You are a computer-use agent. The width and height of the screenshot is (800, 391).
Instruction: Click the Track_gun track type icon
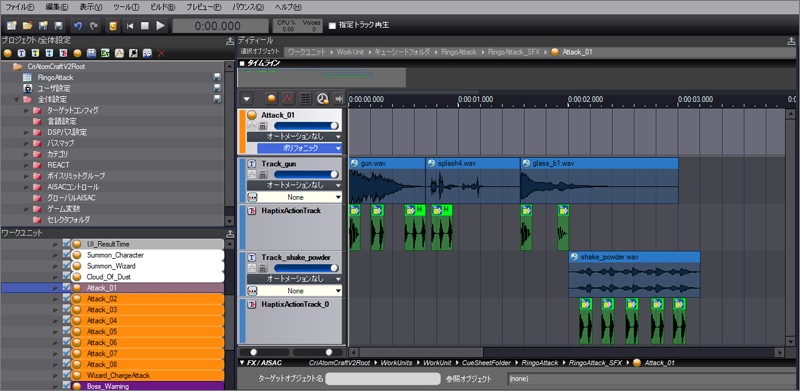tap(252, 164)
